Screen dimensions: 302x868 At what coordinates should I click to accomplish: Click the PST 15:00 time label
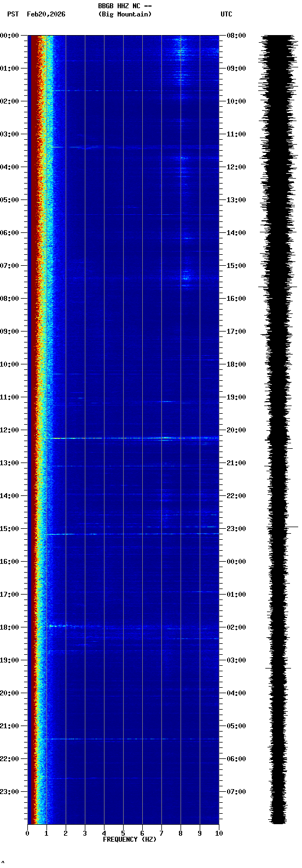click(10, 529)
